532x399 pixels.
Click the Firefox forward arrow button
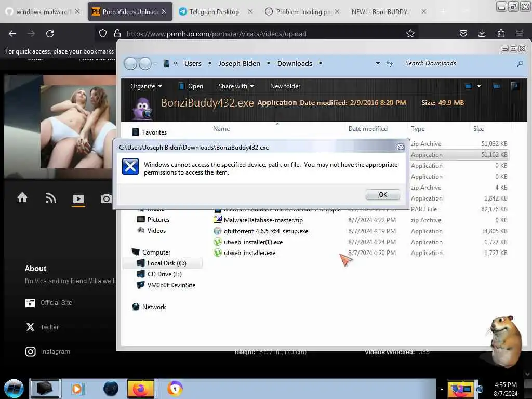click(x=31, y=34)
